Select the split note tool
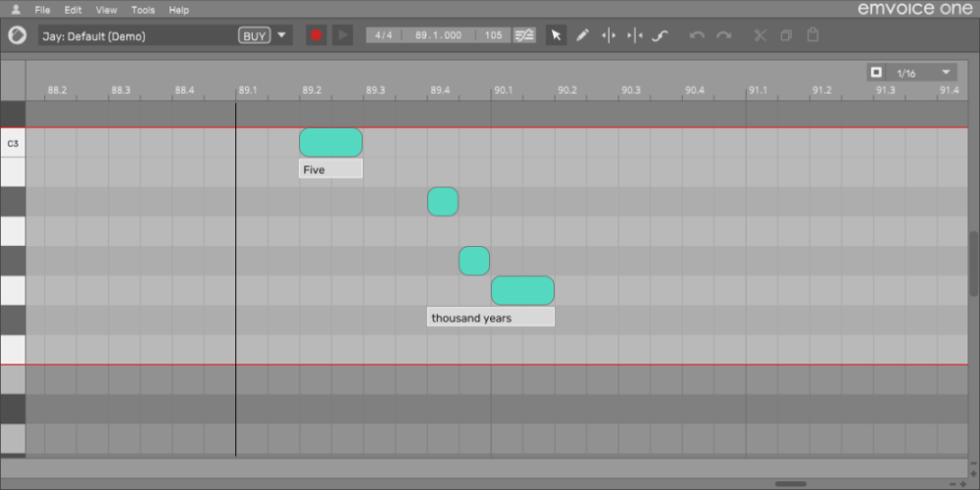This screenshot has height=490, width=980. click(609, 35)
